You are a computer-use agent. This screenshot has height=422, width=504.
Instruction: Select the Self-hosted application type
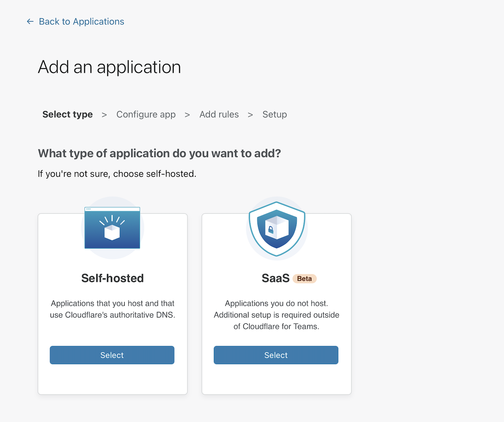point(112,355)
